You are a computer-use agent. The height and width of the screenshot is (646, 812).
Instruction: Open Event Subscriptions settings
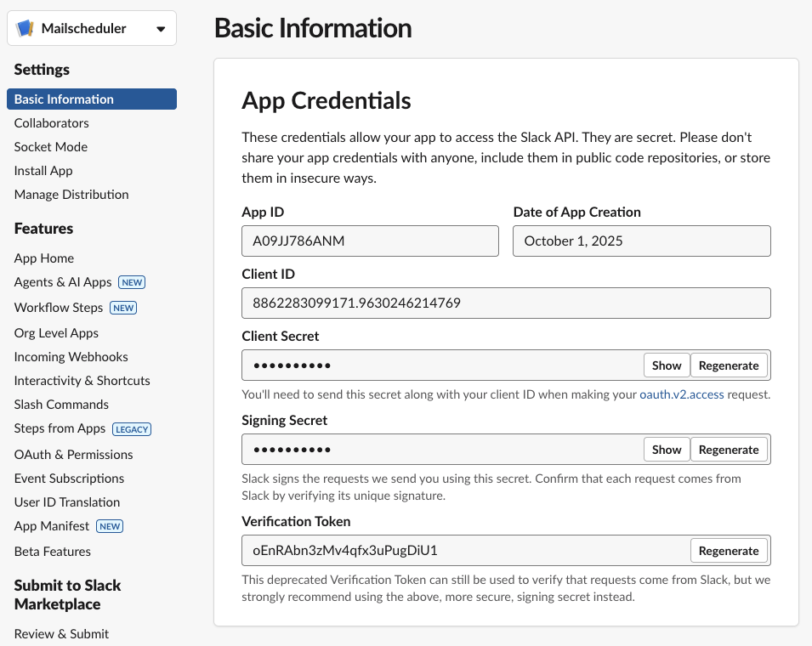(x=69, y=479)
